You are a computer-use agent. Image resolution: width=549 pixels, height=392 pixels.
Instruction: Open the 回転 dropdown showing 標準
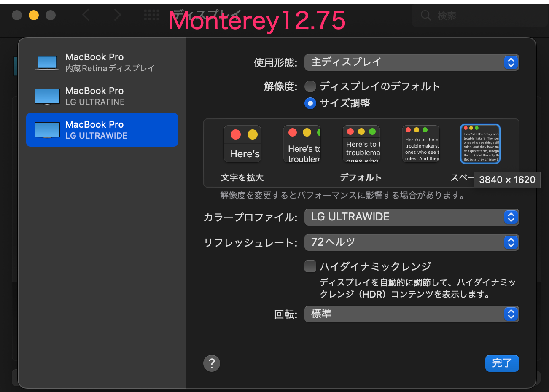(x=412, y=314)
